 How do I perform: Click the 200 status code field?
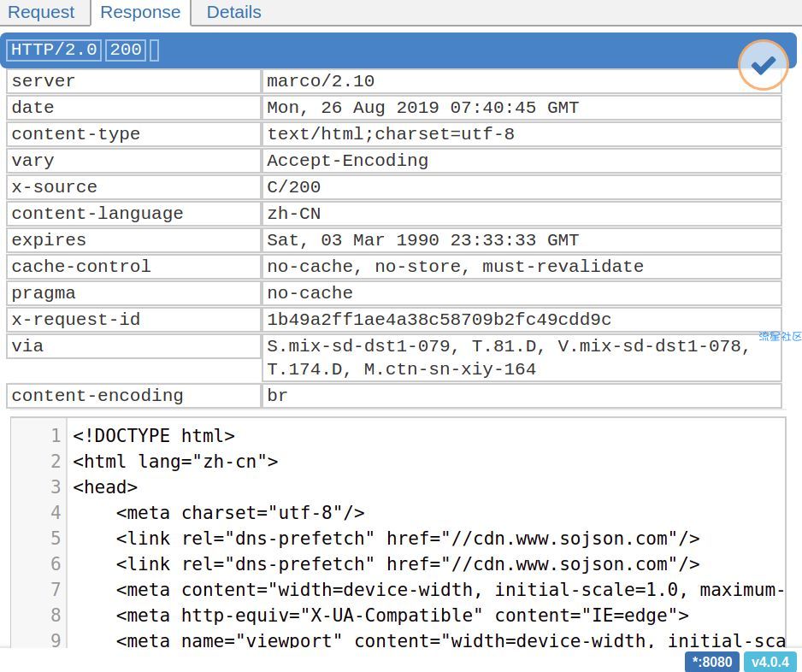point(126,50)
